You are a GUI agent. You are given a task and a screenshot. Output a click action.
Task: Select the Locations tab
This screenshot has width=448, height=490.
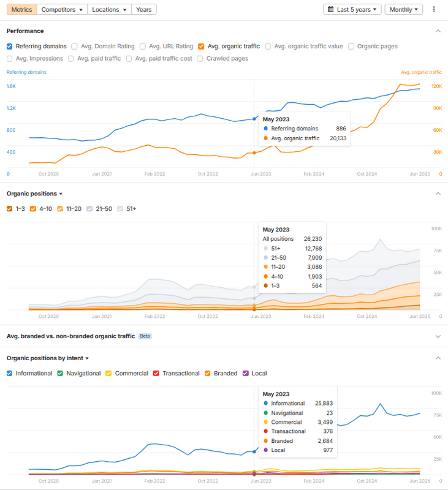click(x=109, y=10)
